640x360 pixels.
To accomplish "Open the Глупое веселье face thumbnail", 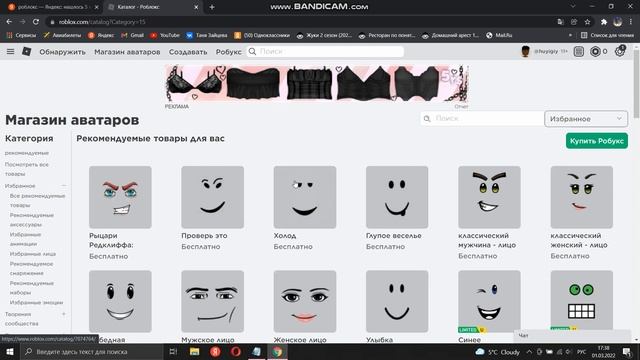I will click(397, 197).
